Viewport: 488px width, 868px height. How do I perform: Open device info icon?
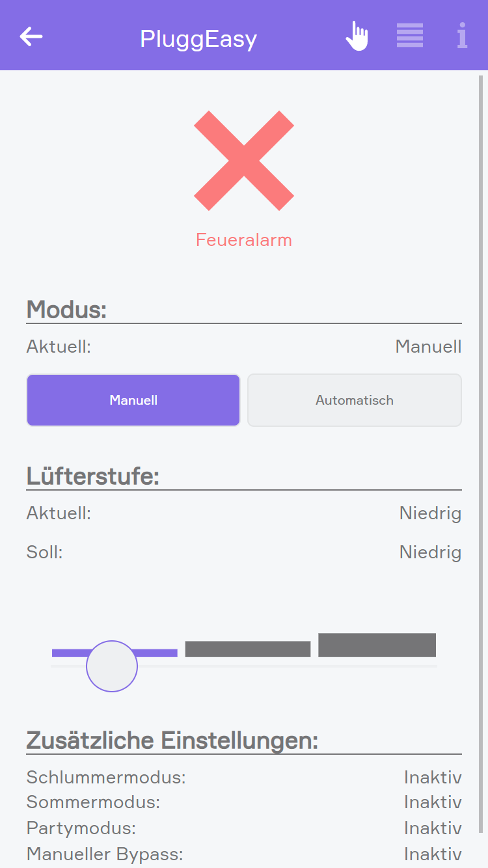pos(462,36)
